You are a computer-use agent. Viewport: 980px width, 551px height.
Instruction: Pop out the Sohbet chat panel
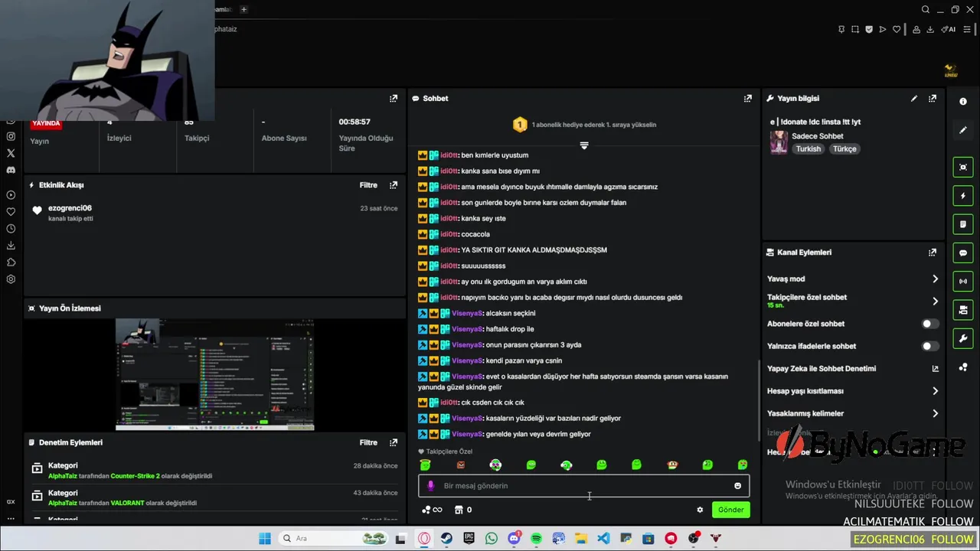[748, 98]
